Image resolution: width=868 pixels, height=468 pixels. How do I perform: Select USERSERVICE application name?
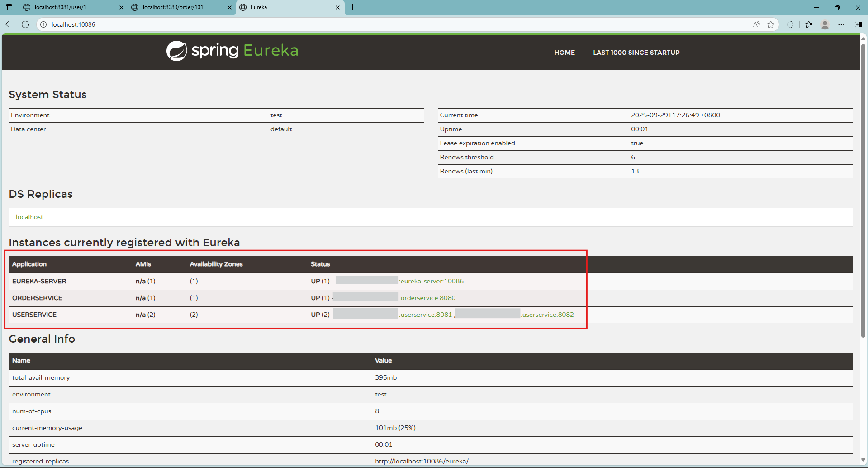[x=34, y=315]
